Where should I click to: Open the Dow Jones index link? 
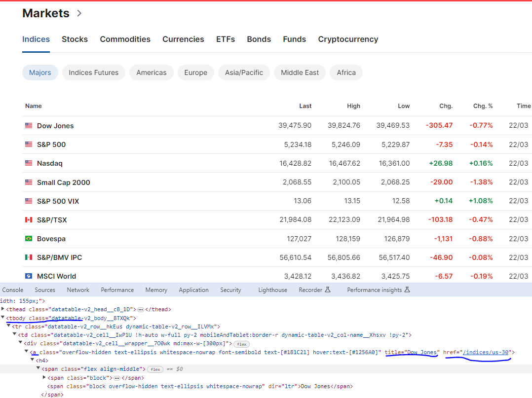pyautogui.click(x=55, y=126)
